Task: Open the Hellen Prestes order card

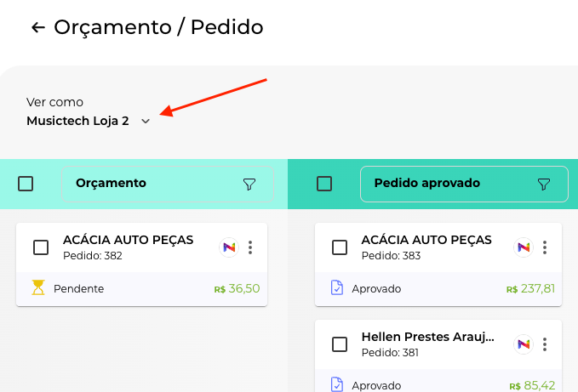Action: pyautogui.click(x=427, y=338)
